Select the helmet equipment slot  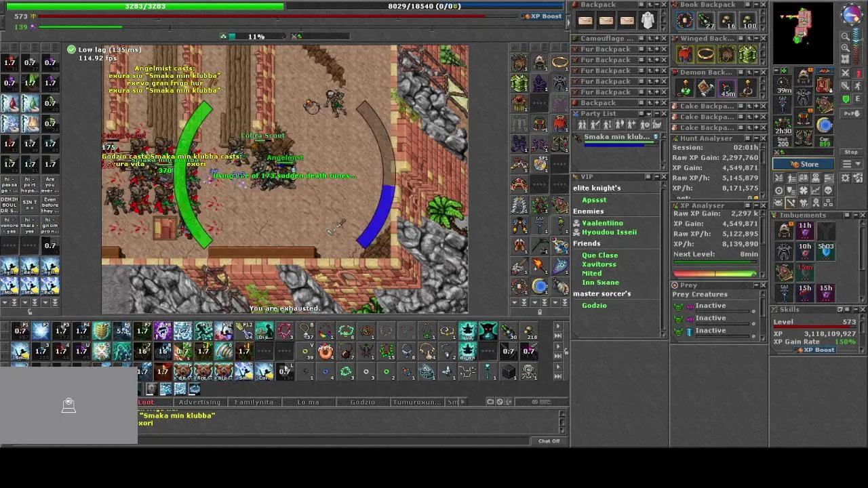coord(803,77)
